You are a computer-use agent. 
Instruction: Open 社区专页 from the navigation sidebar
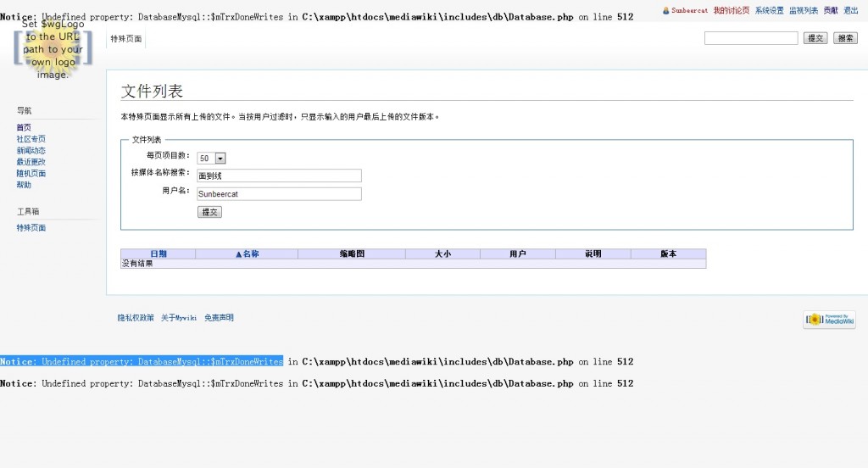pyautogui.click(x=31, y=139)
